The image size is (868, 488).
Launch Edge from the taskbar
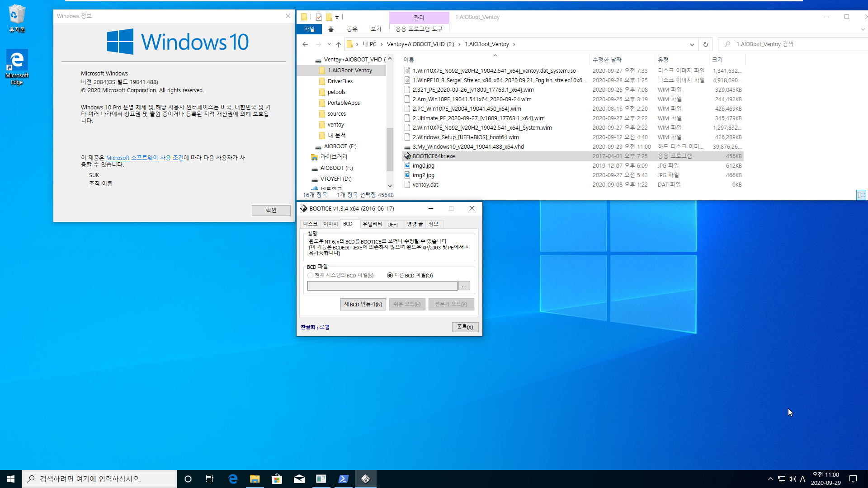[x=233, y=479]
